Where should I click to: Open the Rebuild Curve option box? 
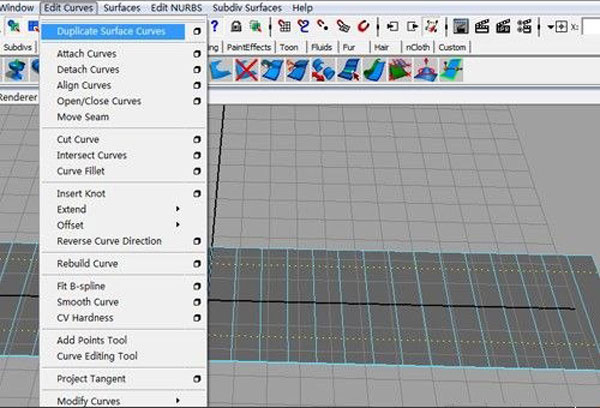[x=197, y=264]
